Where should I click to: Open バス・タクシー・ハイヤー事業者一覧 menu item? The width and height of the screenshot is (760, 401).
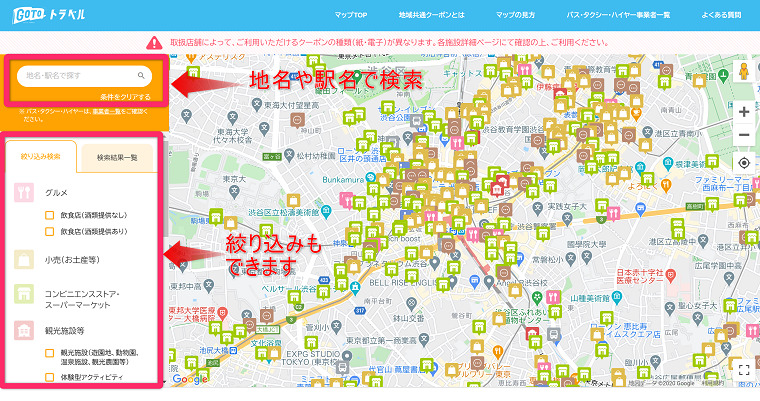[x=618, y=15]
